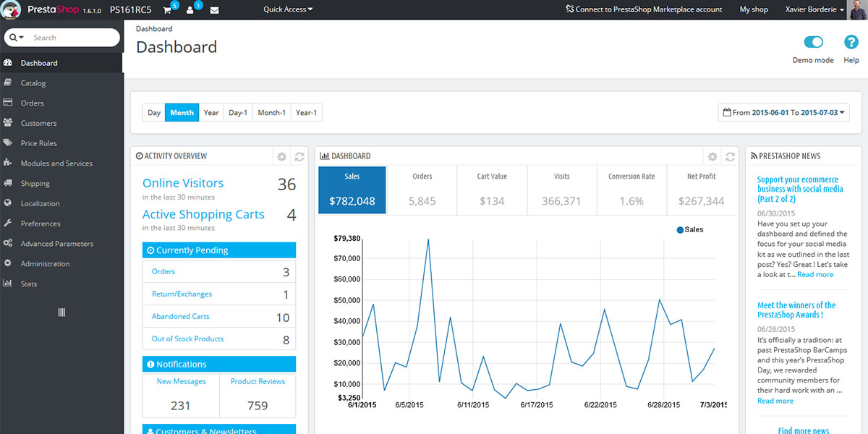The width and height of the screenshot is (868, 434).
Task: Show the Net Profit chart tab
Action: [701, 190]
